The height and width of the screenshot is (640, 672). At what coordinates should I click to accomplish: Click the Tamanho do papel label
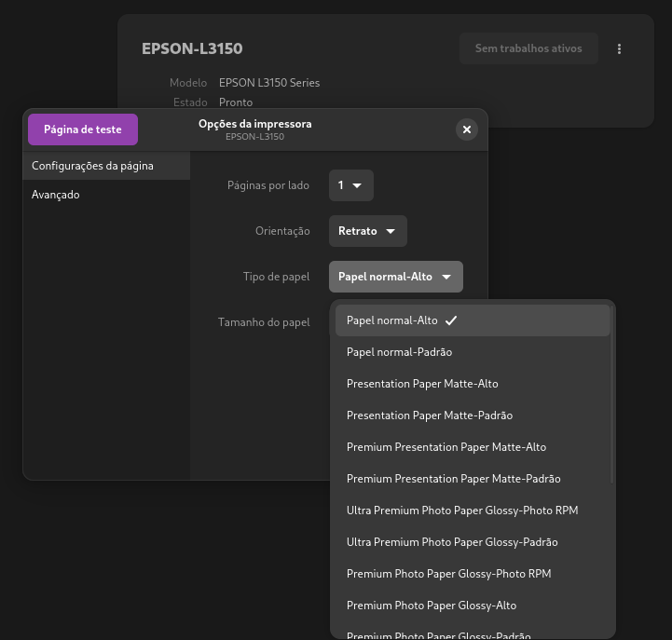pyautogui.click(x=264, y=322)
